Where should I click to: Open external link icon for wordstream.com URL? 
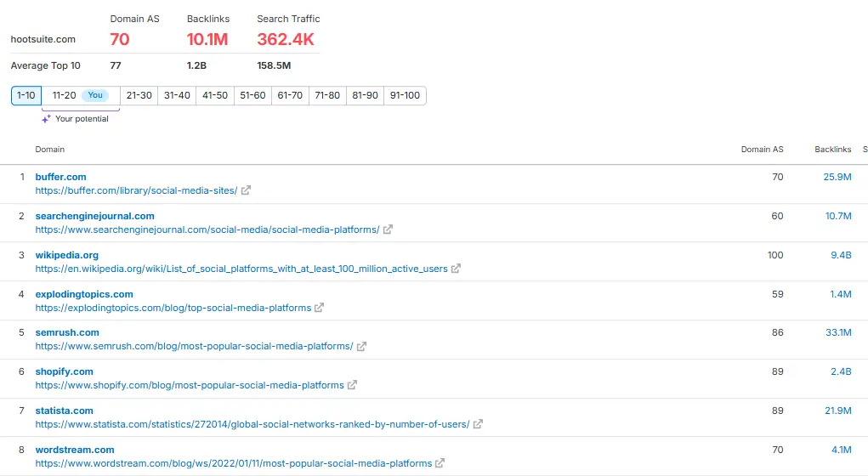coord(440,463)
